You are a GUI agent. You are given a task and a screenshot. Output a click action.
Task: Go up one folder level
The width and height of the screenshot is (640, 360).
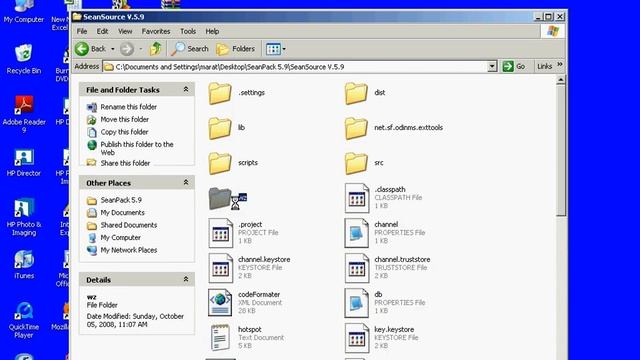156,49
